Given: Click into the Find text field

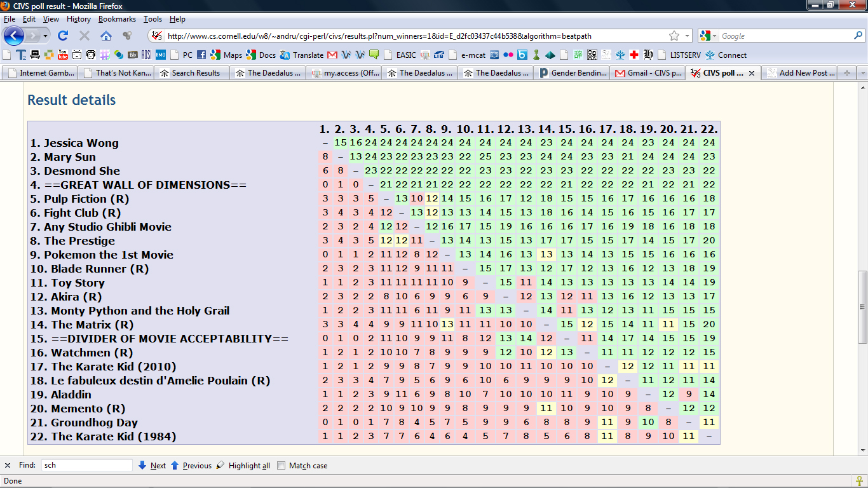Looking at the screenshot, I should point(86,465).
